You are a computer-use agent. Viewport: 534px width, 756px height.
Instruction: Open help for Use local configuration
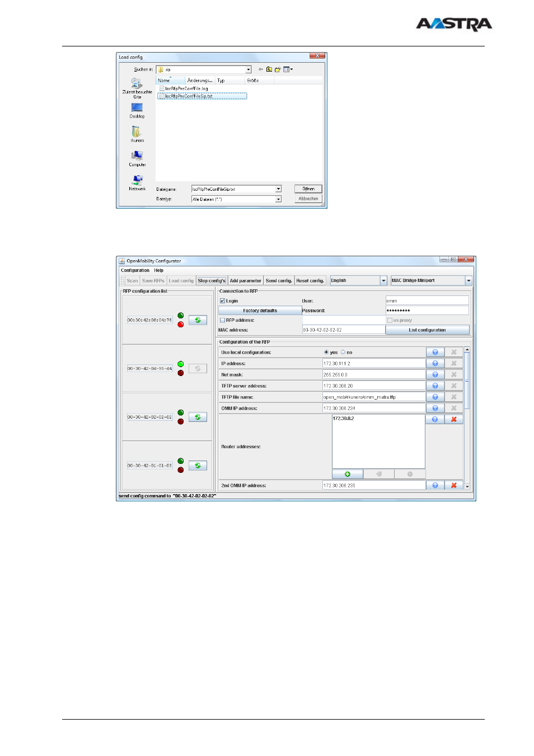(x=435, y=352)
